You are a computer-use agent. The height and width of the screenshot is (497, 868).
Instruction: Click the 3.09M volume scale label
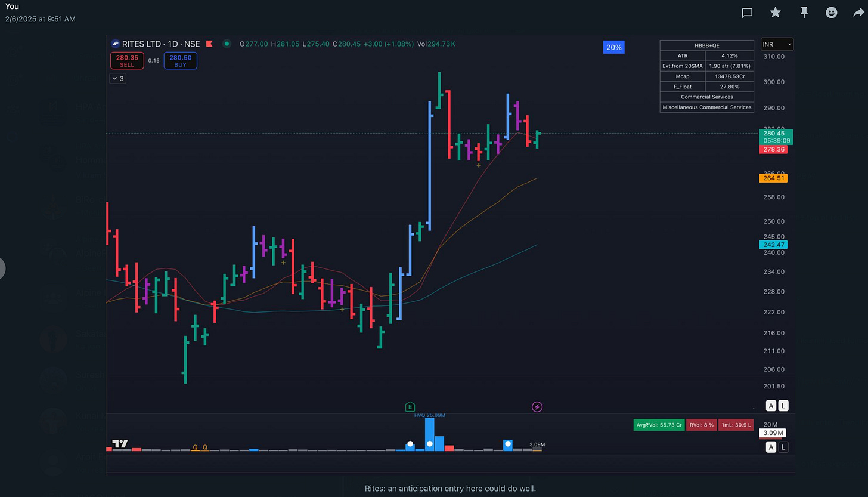(774, 433)
